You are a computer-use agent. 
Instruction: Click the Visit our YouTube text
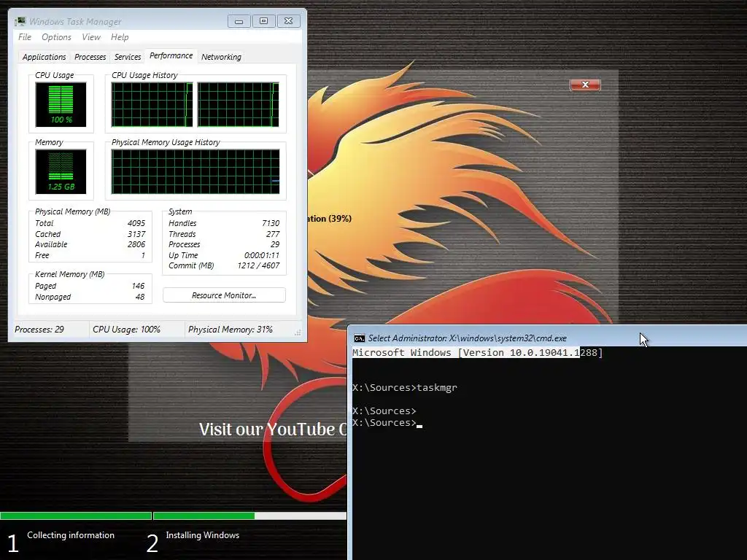coord(273,429)
